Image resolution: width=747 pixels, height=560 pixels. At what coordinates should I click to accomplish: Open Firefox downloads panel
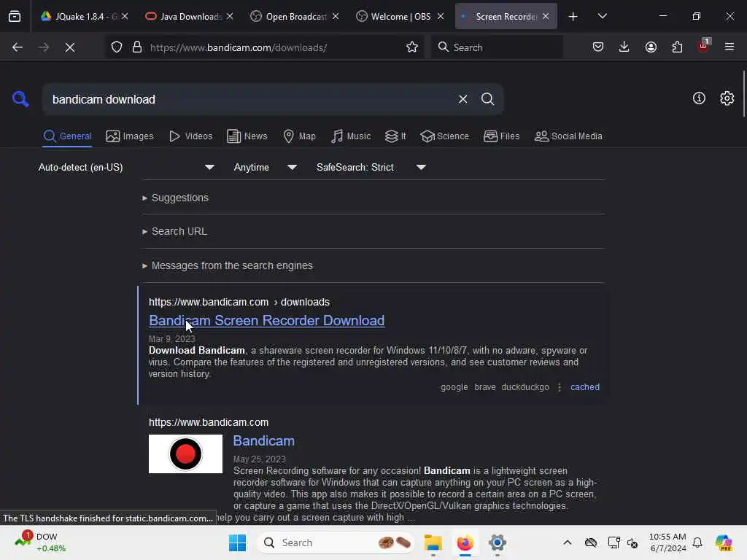pos(624,47)
